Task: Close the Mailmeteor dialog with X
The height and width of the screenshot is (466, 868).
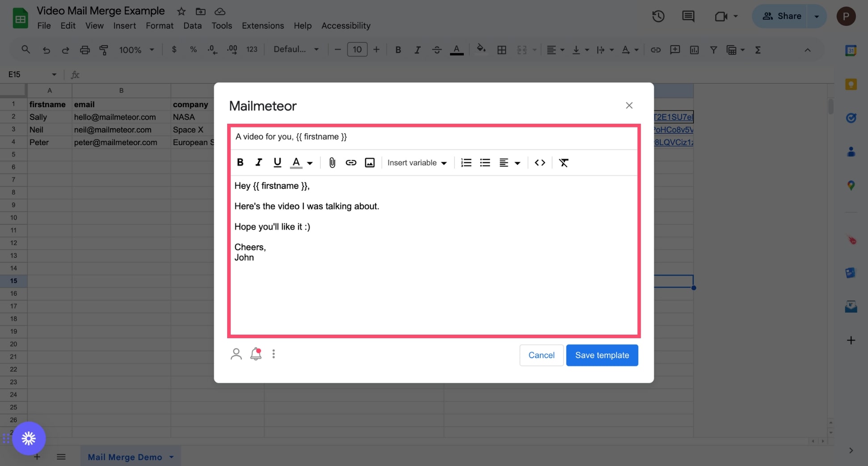Action: tap(629, 105)
